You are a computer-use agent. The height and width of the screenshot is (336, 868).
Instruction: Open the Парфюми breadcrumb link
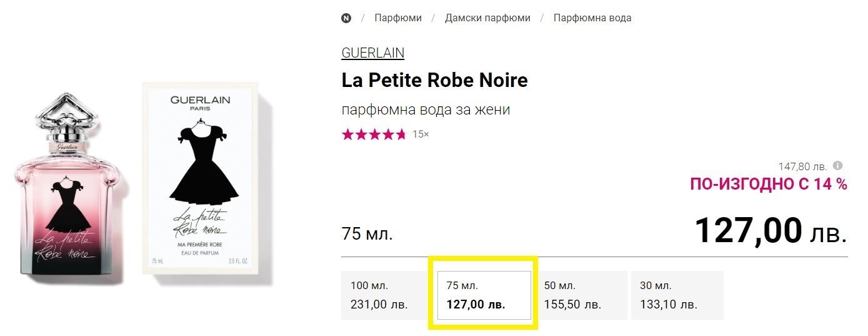[x=398, y=18]
